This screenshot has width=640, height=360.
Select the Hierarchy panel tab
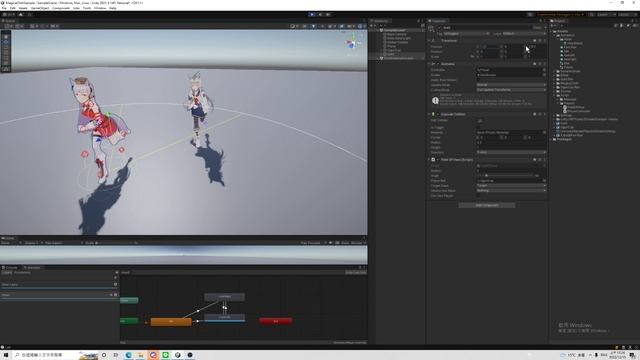[380, 21]
